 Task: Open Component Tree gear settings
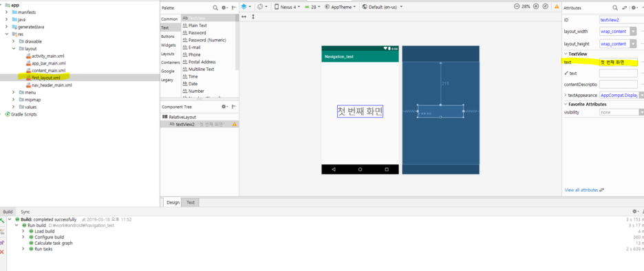click(x=225, y=107)
